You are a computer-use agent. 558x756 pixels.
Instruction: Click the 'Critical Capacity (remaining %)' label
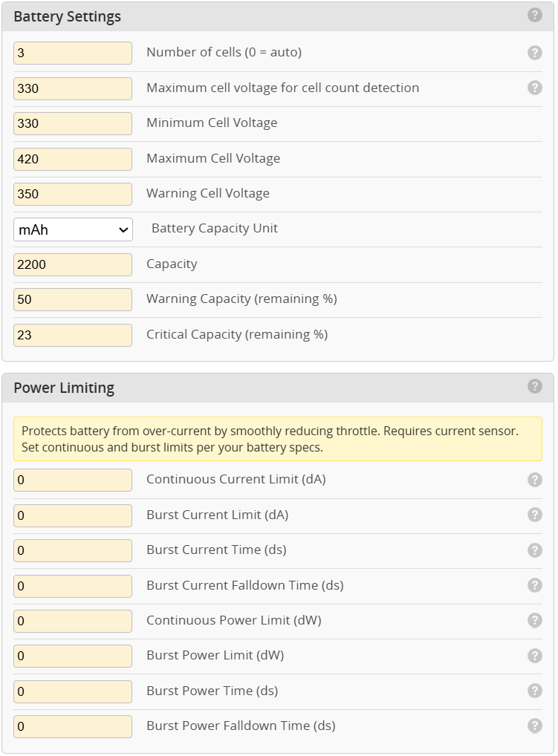coord(237,335)
